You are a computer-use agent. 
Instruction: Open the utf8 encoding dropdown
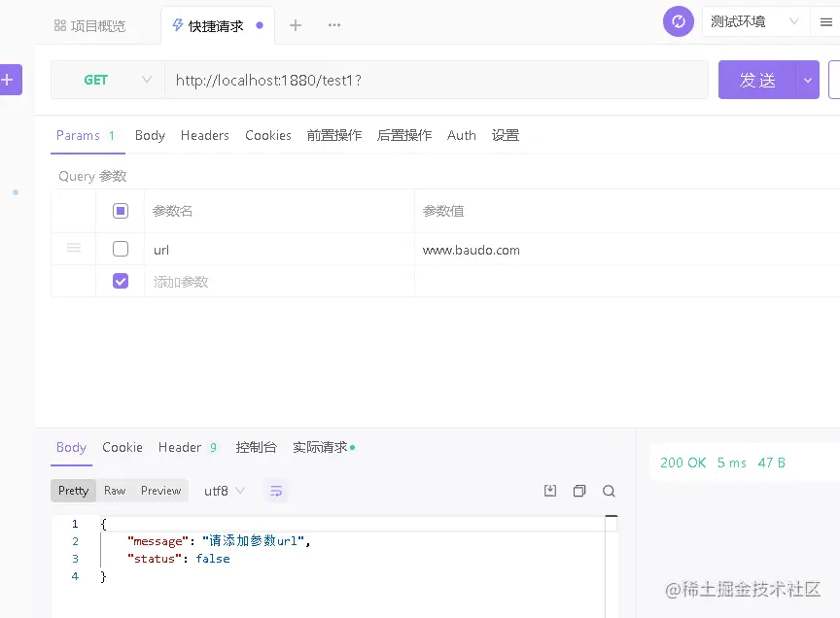225,491
